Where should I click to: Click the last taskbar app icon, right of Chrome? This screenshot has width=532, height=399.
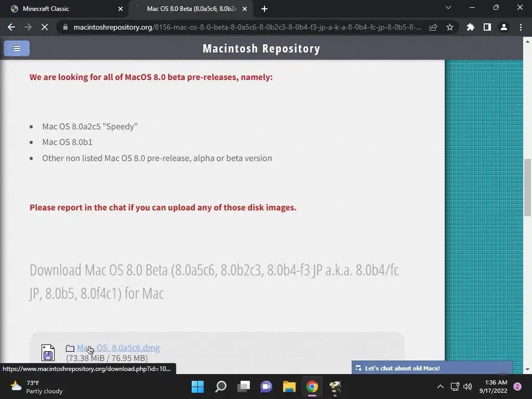click(x=335, y=387)
